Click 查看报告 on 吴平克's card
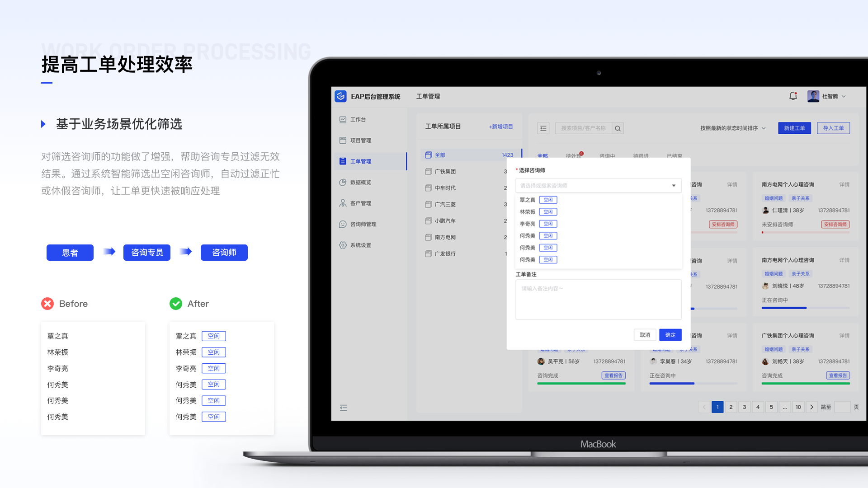The image size is (868, 488). [613, 375]
